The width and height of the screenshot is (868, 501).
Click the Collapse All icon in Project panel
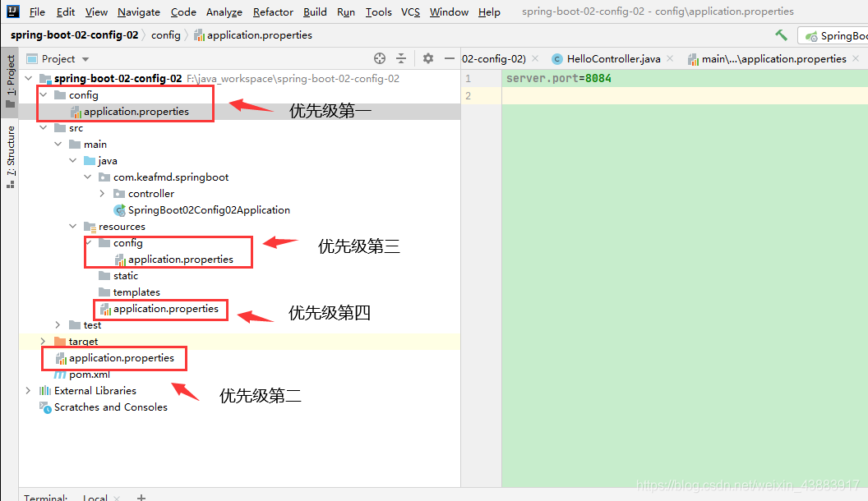[x=401, y=58]
